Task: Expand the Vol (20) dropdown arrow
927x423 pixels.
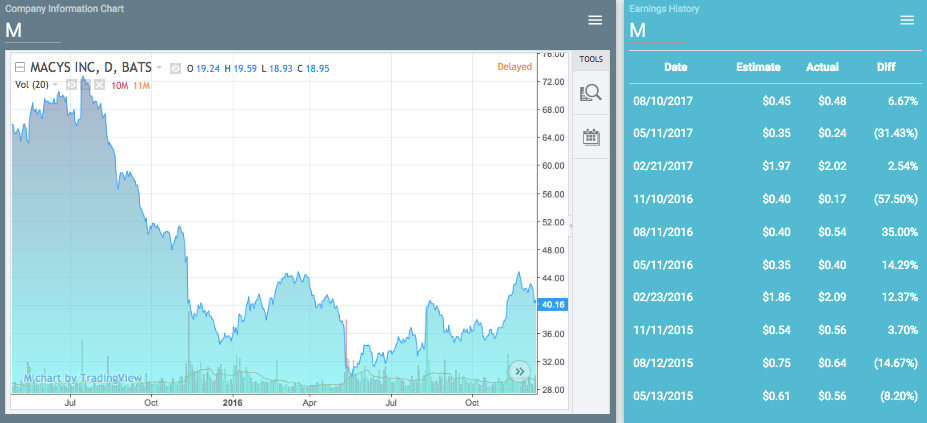Action: [x=56, y=85]
